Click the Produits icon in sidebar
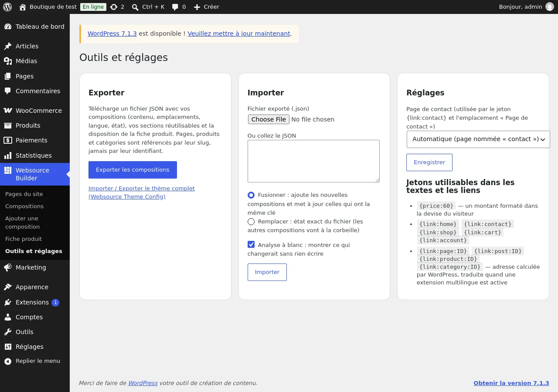This screenshot has height=392, width=558. pyautogui.click(x=8, y=125)
